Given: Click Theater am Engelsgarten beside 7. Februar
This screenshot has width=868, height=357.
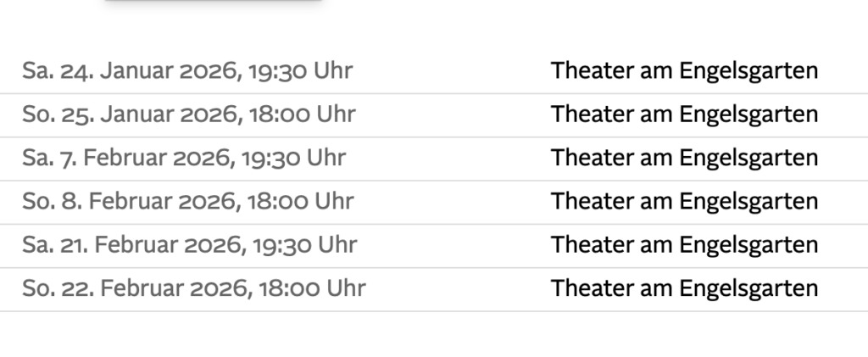Looking at the screenshot, I should pyautogui.click(x=684, y=158).
